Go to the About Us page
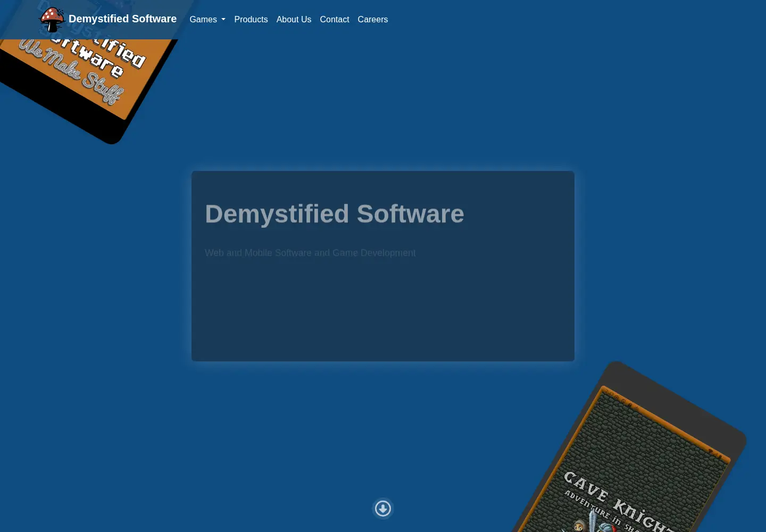 point(294,19)
